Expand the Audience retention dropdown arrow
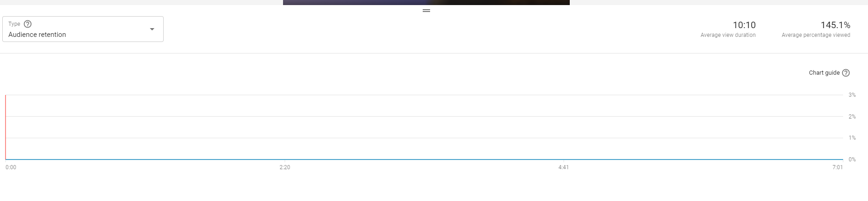The image size is (868, 201). point(152,29)
